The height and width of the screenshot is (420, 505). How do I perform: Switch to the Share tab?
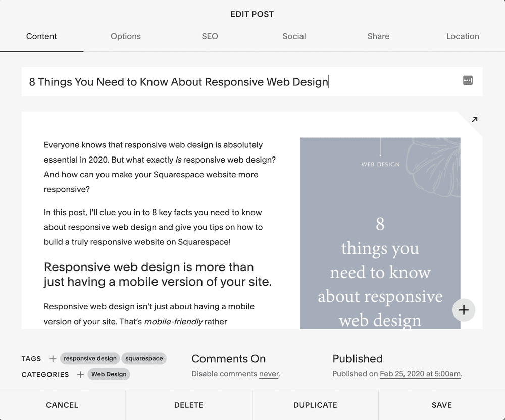click(x=378, y=36)
